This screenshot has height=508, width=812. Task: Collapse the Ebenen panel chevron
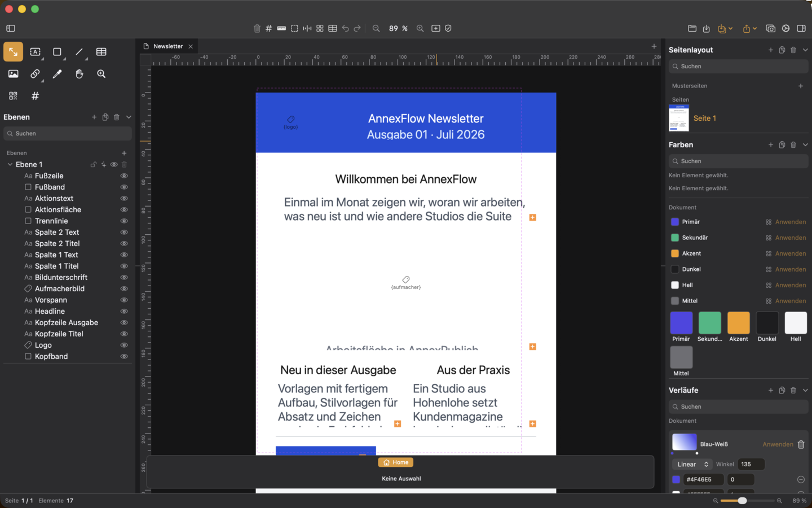(129, 117)
